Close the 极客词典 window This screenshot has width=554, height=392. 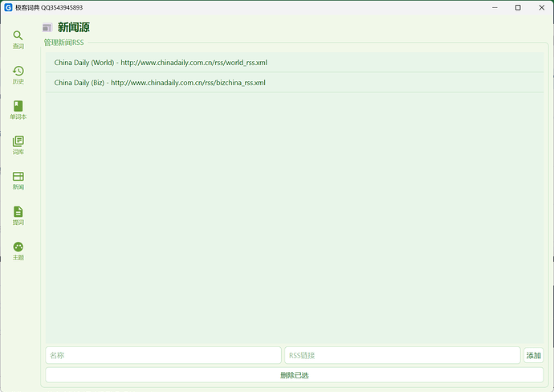click(x=540, y=7)
